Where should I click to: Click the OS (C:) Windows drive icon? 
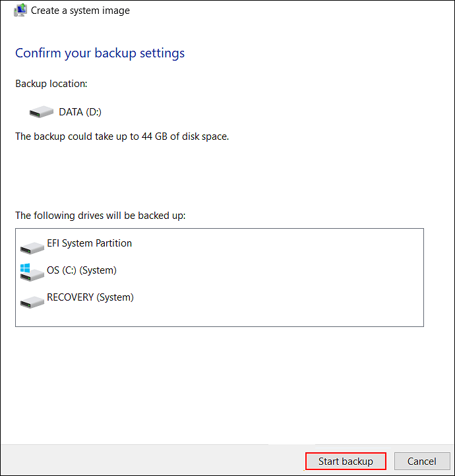click(x=31, y=272)
